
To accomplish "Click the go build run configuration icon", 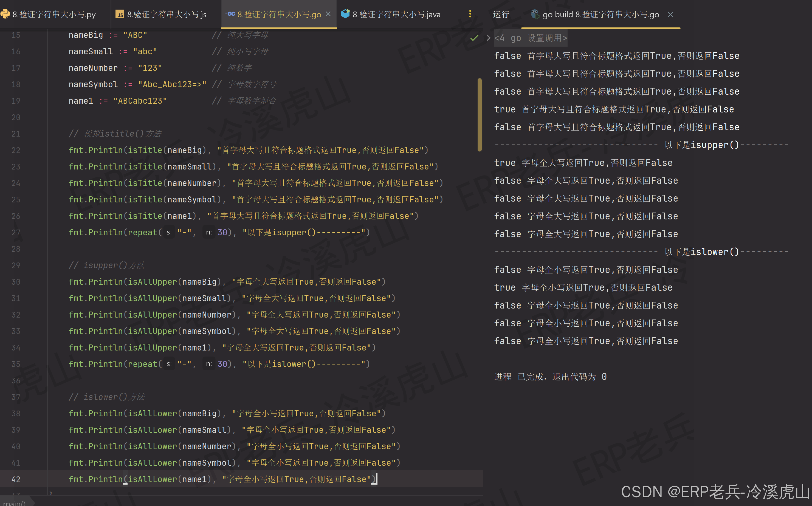I will (535, 14).
